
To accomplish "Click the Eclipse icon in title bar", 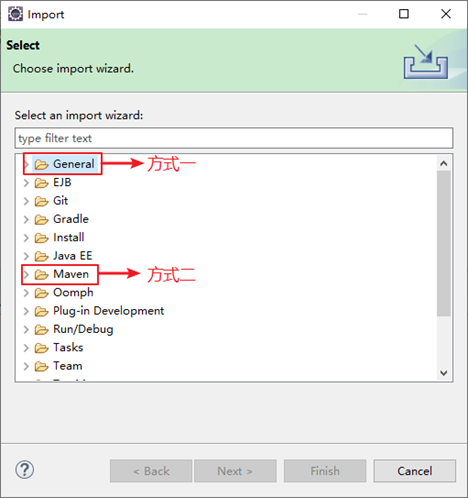I will [x=15, y=14].
